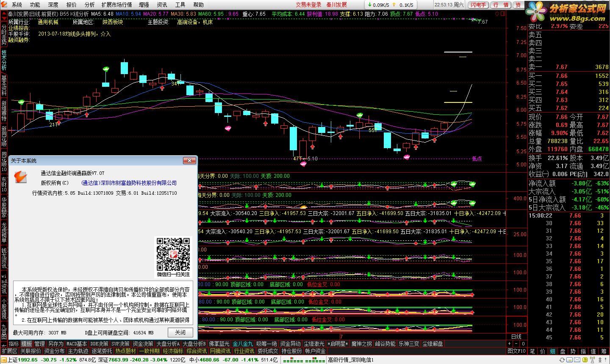This screenshot has width=610, height=364.
Task: Click the 交易未登录 link
Action: (308, 5)
